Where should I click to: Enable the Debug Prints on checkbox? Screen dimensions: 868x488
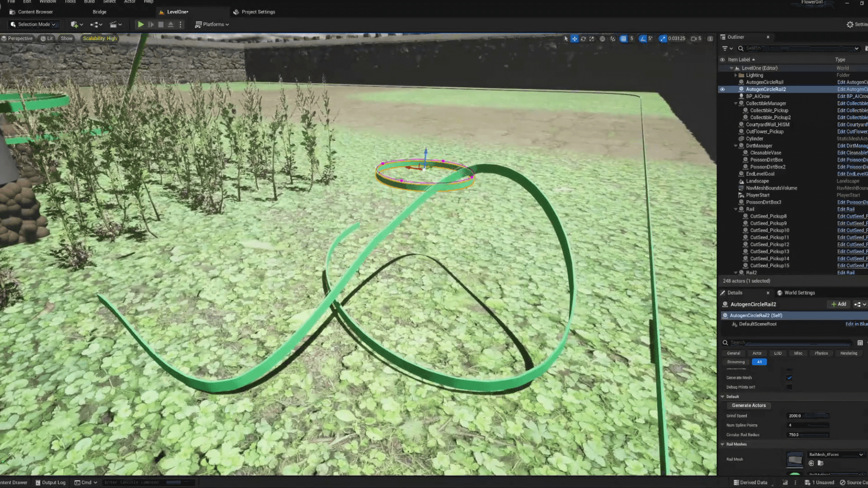tap(789, 387)
